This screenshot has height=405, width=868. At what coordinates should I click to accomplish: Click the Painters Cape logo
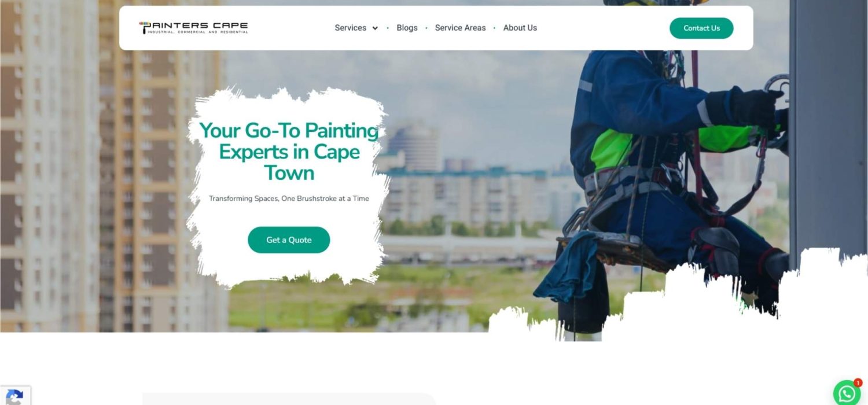[193, 28]
